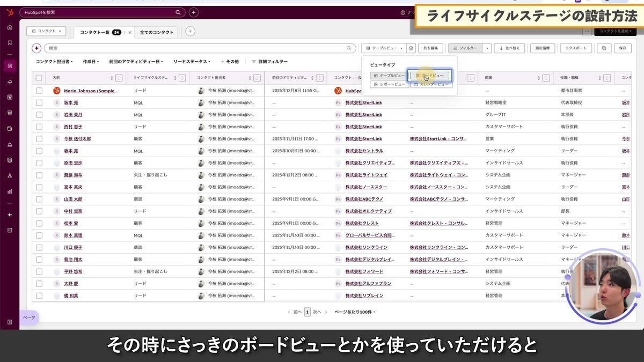Switch to the 全てのコンタクト tab
This screenshot has height=362, width=644.
(156, 32)
